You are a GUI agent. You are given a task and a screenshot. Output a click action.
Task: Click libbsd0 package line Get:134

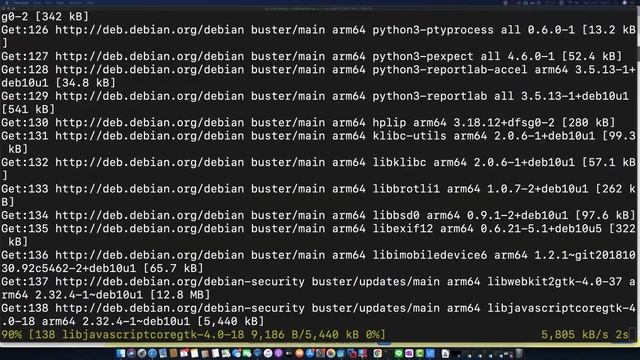pyautogui.click(x=318, y=216)
